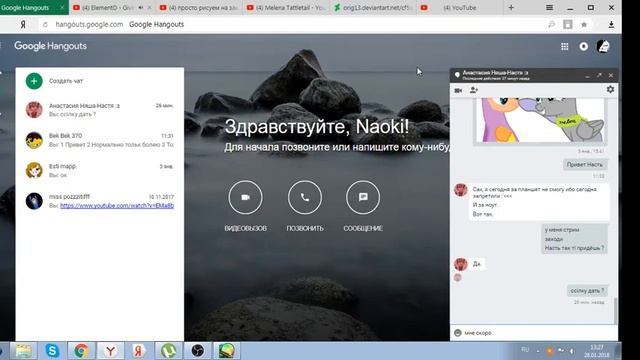Click the chat window scrollbar

(615, 310)
